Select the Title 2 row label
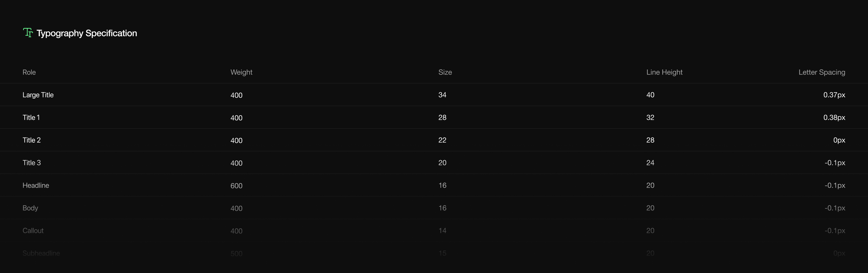868x273 pixels. [32, 140]
